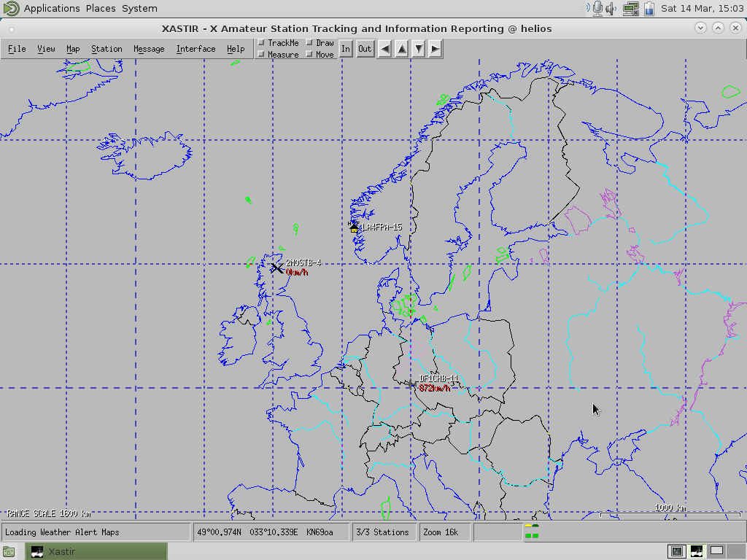Zoom in using the In button
This screenshot has height=560, width=747.
(346, 48)
